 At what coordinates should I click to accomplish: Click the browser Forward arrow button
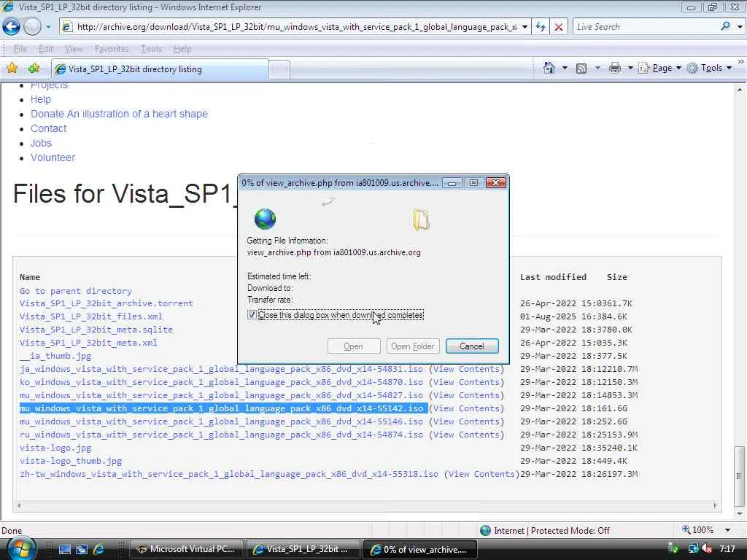[x=32, y=27]
